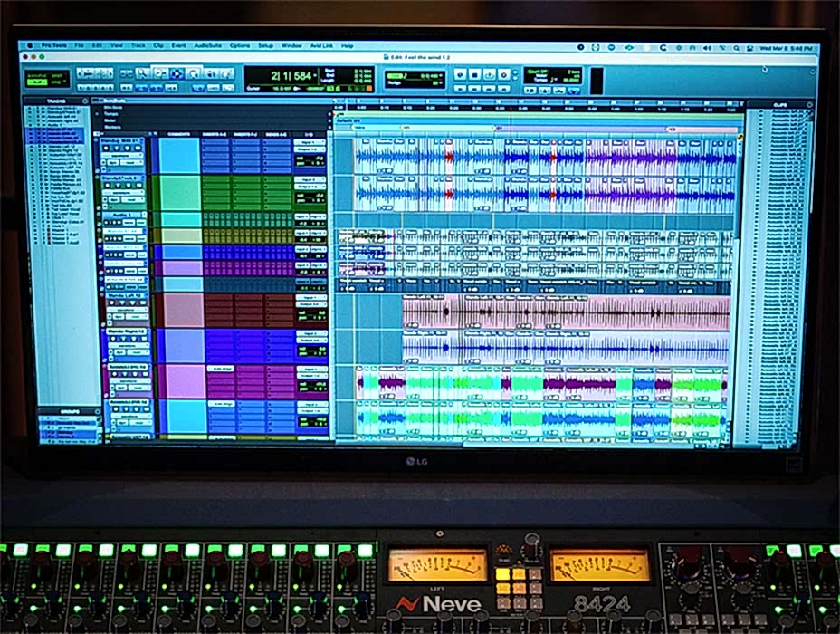
Task: Open the Grid value dropdown
Action: tap(440, 76)
